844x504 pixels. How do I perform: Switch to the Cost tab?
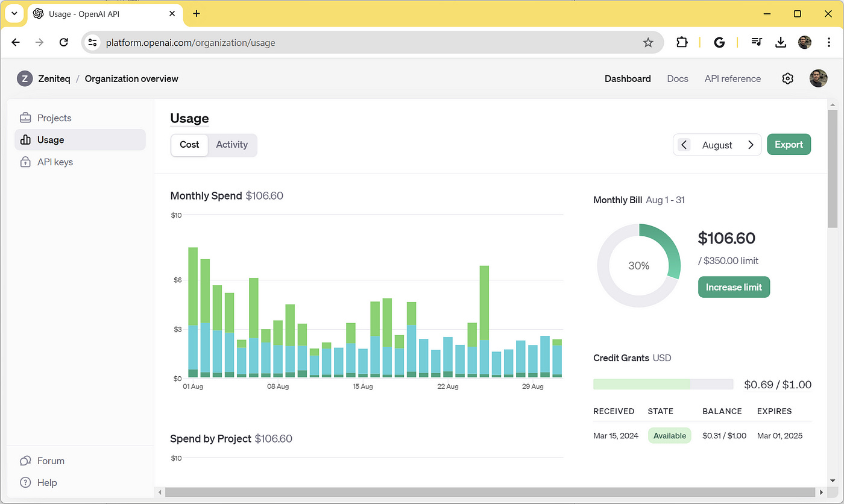189,145
